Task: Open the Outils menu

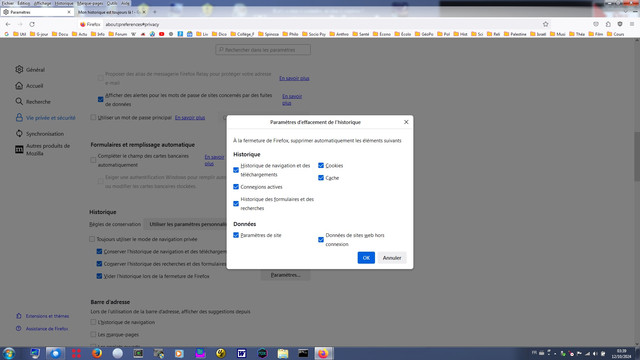Action: tap(112, 3)
